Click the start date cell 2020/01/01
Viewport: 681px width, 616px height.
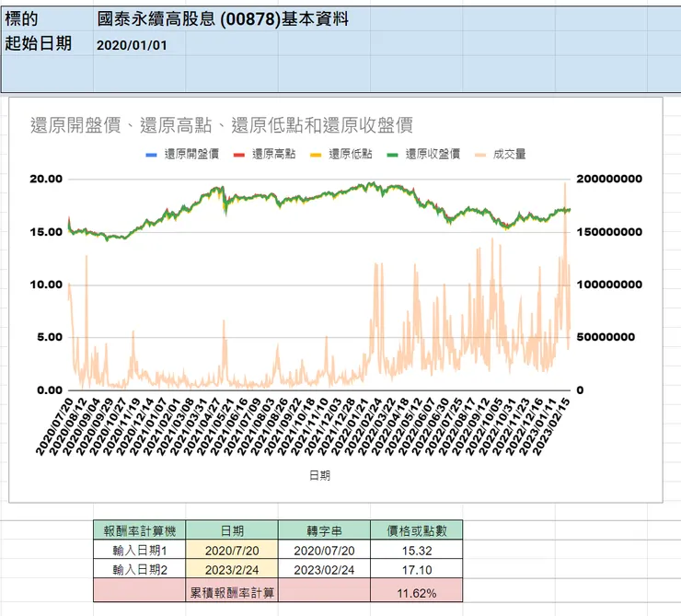(132, 45)
